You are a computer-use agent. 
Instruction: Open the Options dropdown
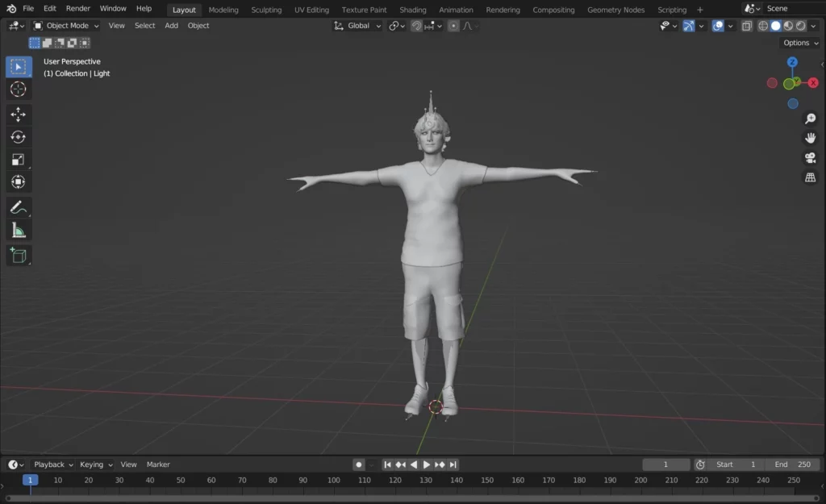(799, 43)
